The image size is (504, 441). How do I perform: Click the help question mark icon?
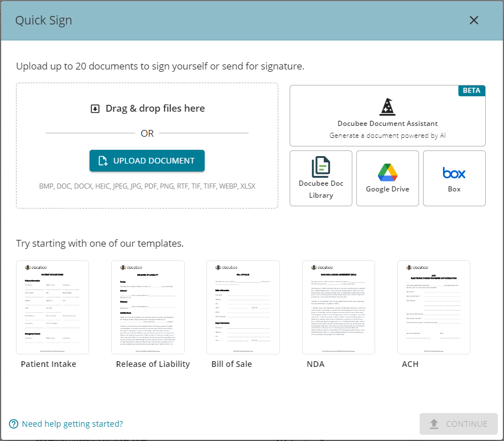[x=14, y=424]
